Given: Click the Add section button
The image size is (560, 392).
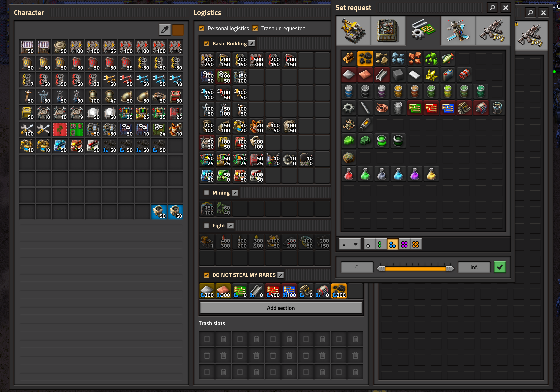Looking at the screenshot, I should point(281,308).
